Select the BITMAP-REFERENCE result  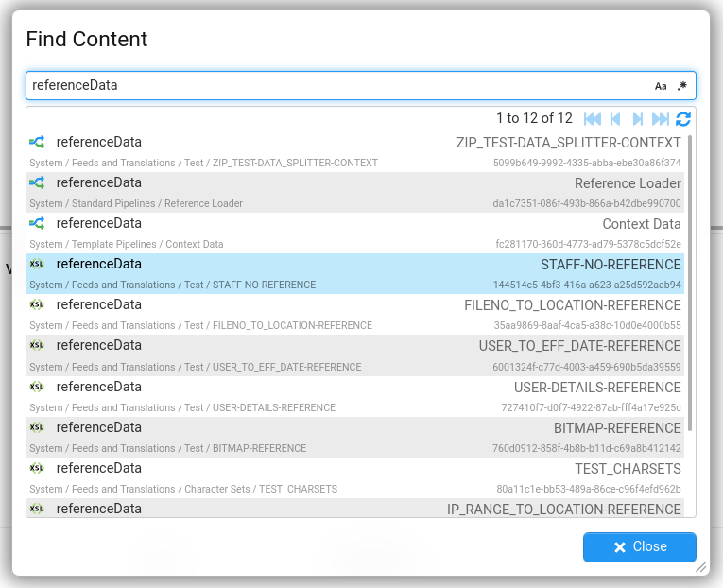pyautogui.click(x=355, y=436)
